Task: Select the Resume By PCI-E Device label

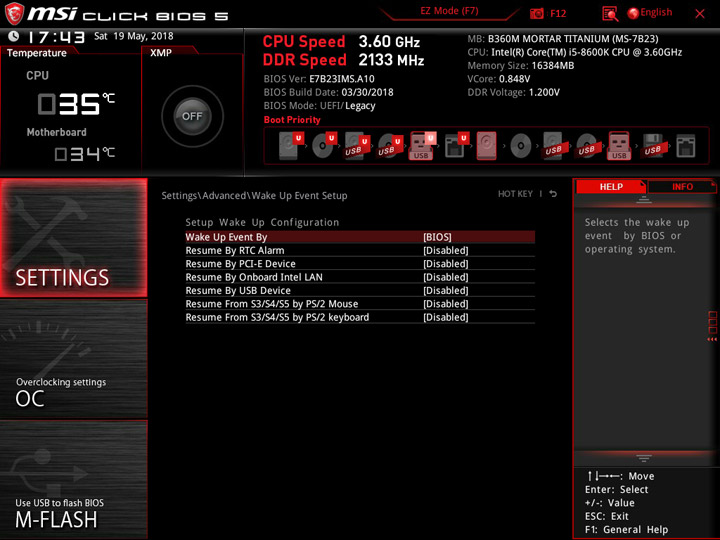Action: pos(240,264)
